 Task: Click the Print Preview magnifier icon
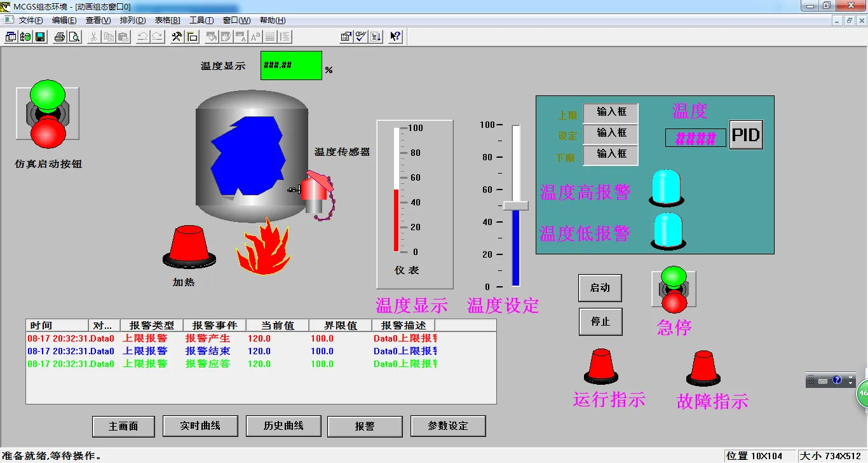(74, 36)
